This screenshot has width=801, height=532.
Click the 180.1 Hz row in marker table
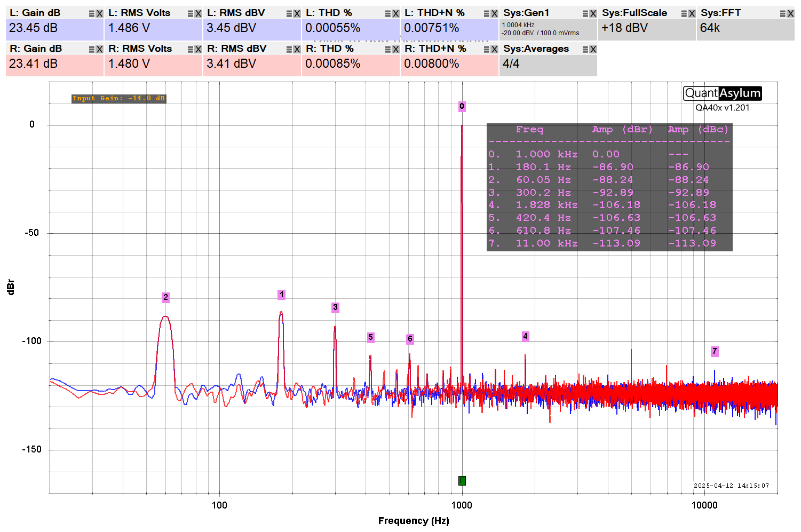[x=599, y=167]
